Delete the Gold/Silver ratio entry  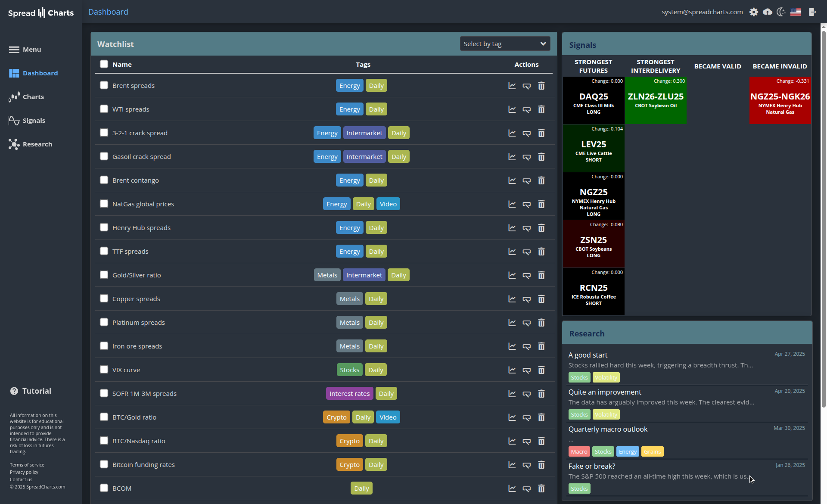click(541, 275)
